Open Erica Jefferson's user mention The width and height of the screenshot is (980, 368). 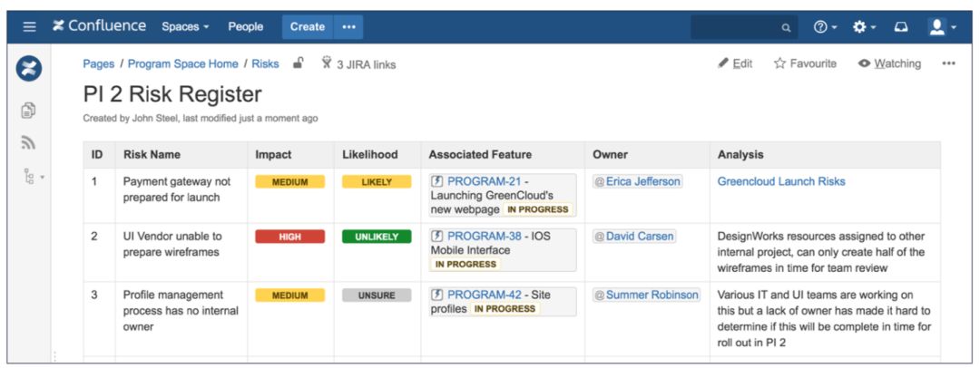pyautogui.click(x=638, y=181)
